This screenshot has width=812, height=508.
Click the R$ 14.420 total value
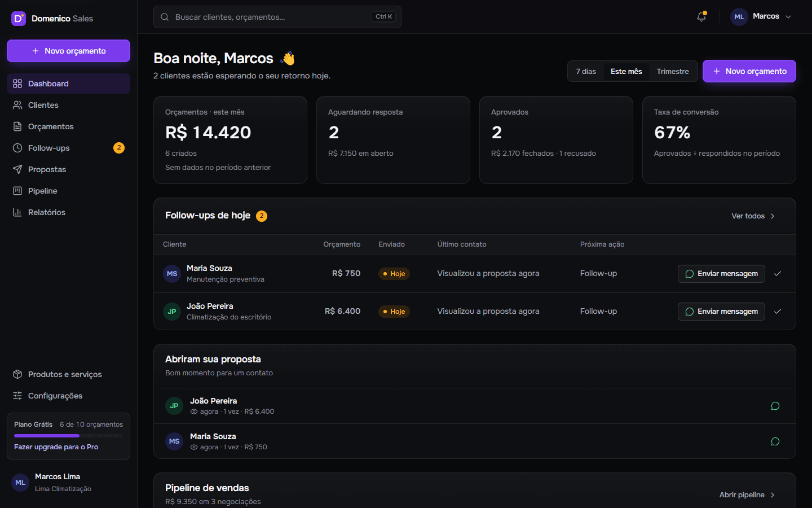(x=208, y=133)
